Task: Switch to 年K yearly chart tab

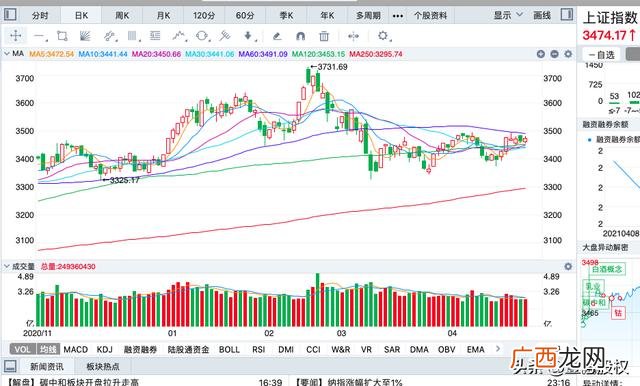Action: click(327, 16)
